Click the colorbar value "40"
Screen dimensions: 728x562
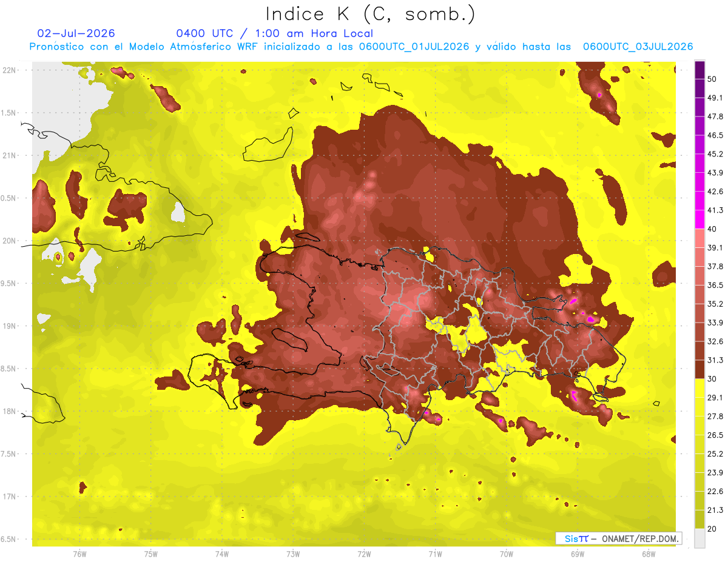[x=713, y=229]
